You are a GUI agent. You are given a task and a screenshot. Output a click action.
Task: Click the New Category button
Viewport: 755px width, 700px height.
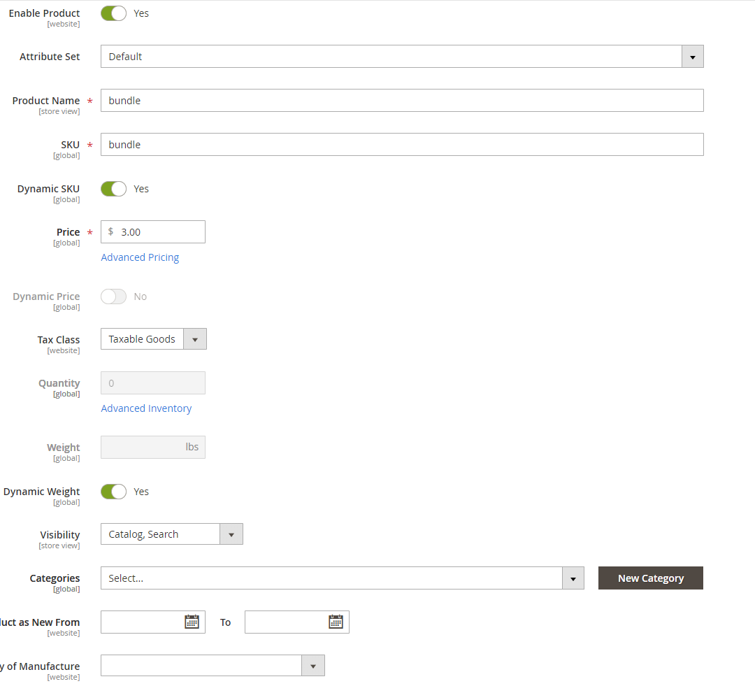(651, 578)
